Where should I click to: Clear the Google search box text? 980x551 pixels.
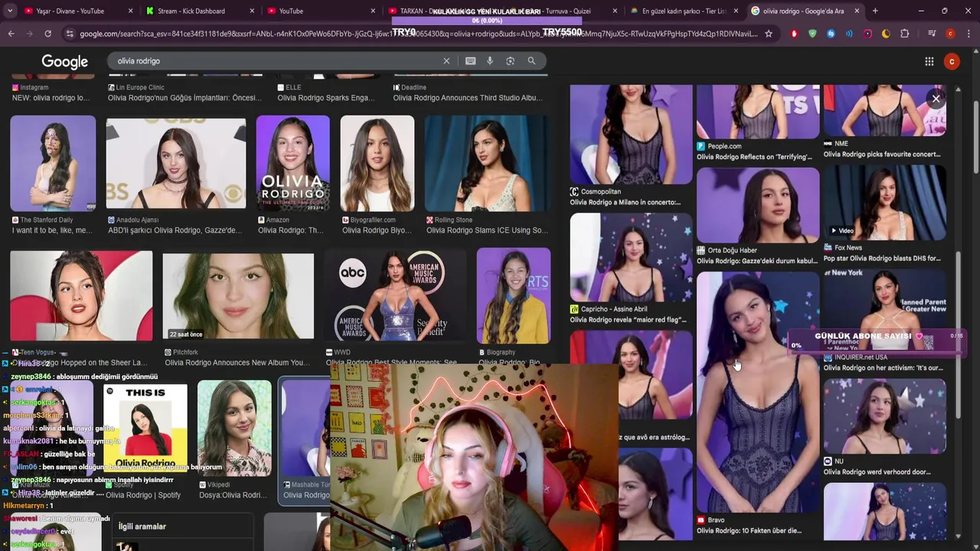pyautogui.click(x=446, y=61)
